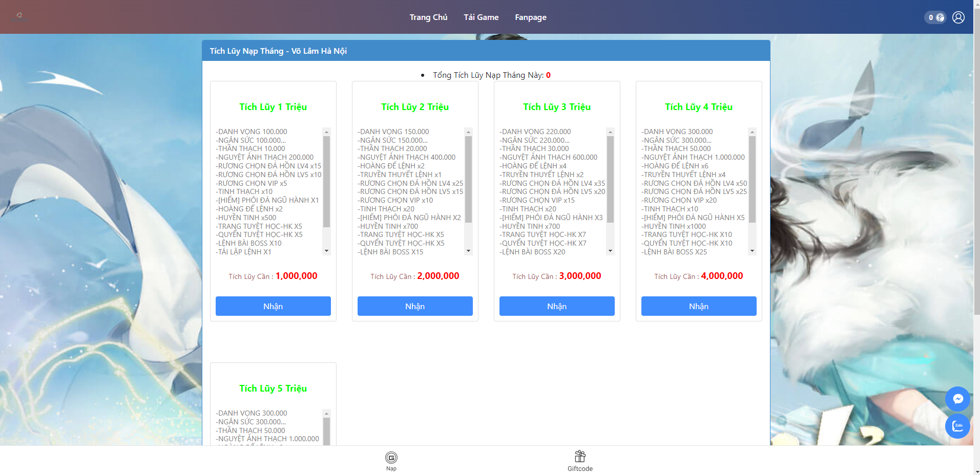This screenshot has width=980, height=475.
Task: Click up arrow of 2 Triệu reward list
Action: pyautogui.click(x=468, y=132)
